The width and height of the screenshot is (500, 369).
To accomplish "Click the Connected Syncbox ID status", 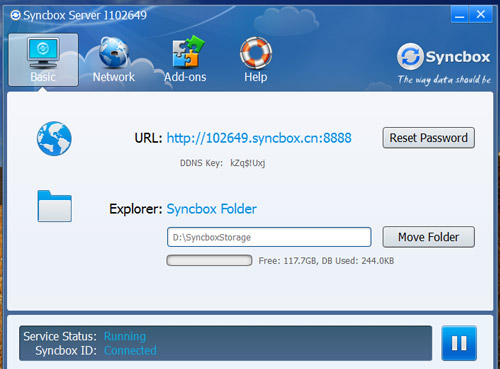I will 130,351.
